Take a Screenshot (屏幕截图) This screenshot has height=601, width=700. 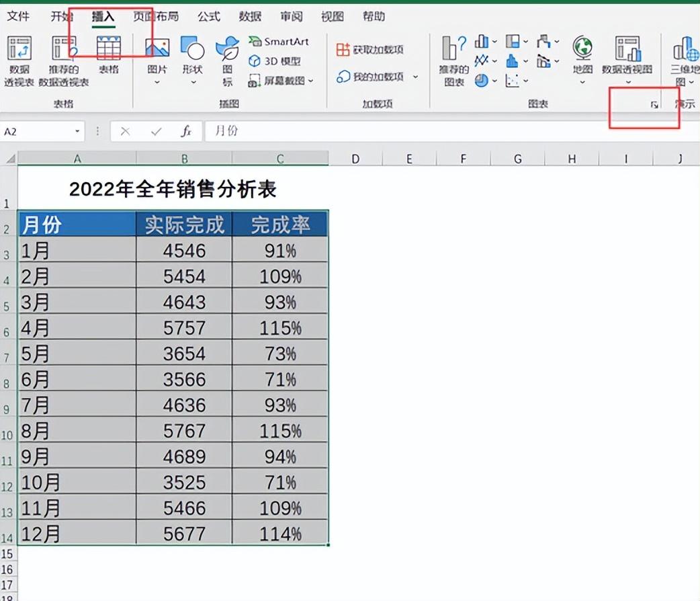tap(281, 81)
